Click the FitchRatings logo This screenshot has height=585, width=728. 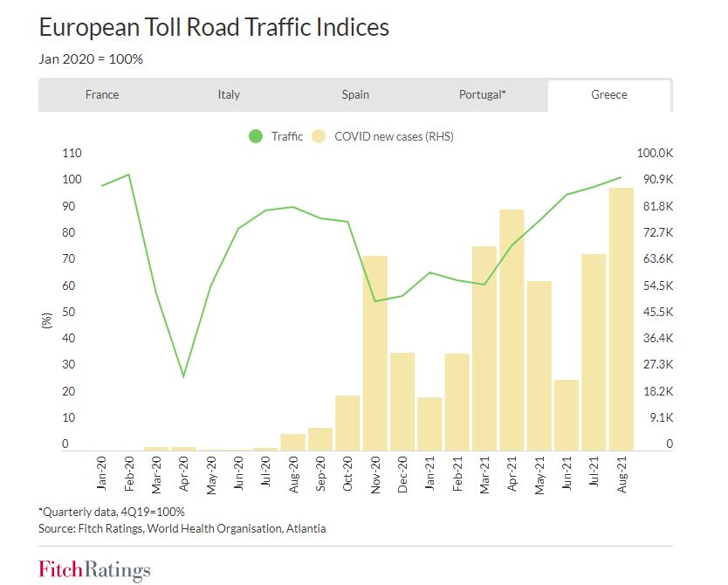point(94,569)
